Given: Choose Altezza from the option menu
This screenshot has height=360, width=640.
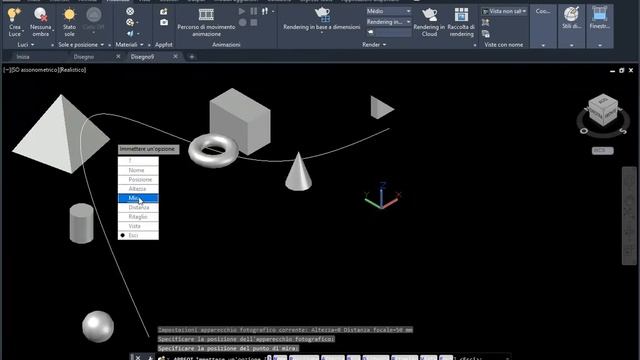Looking at the screenshot, I should point(138,189).
